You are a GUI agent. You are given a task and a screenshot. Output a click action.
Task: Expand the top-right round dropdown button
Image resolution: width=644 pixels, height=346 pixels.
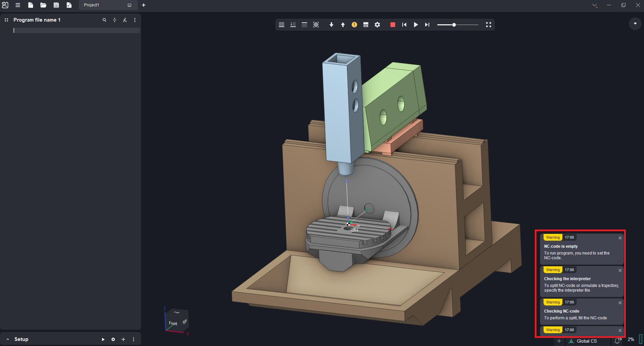click(x=635, y=24)
